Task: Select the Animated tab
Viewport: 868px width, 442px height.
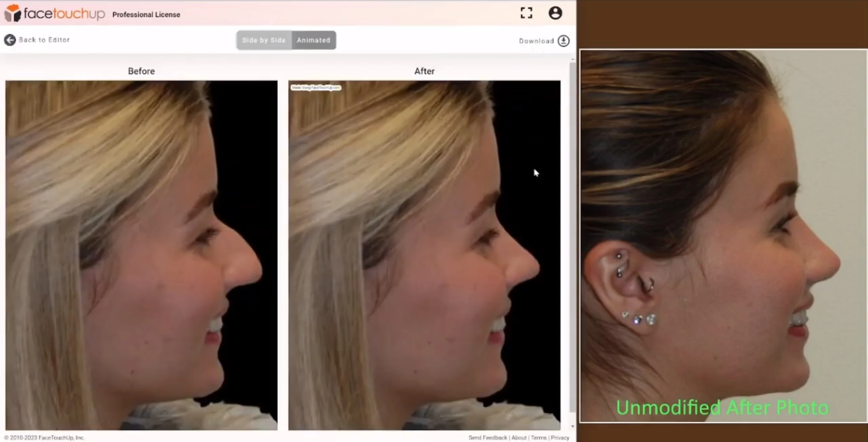Action: point(313,40)
